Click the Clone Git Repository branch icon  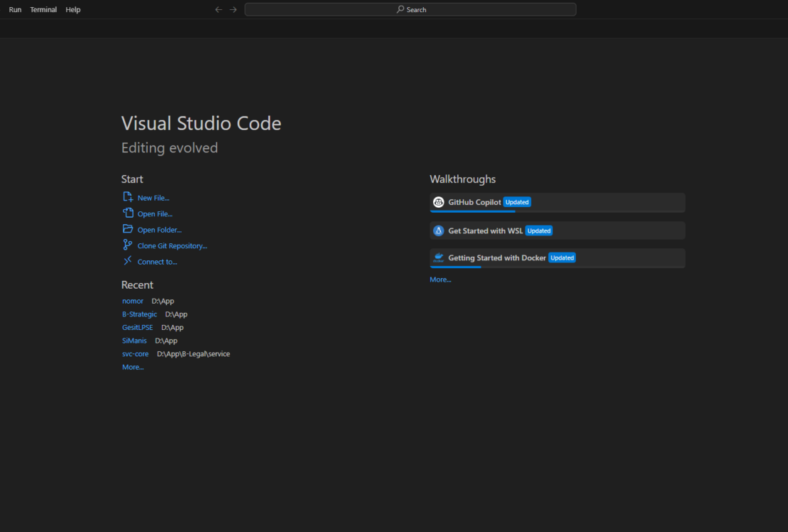[128, 245]
